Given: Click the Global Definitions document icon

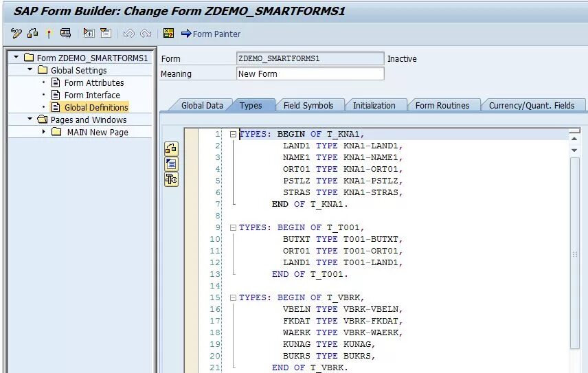Looking at the screenshot, I should (56, 107).
